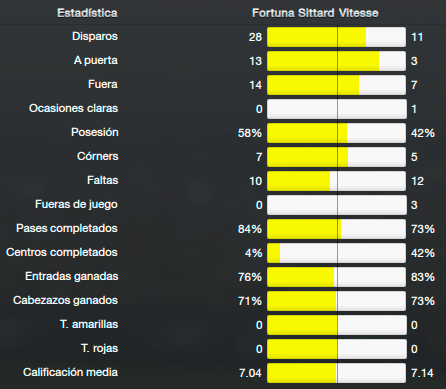
Task: Click the Estadística column header
Action: click(x=87, y=13)
